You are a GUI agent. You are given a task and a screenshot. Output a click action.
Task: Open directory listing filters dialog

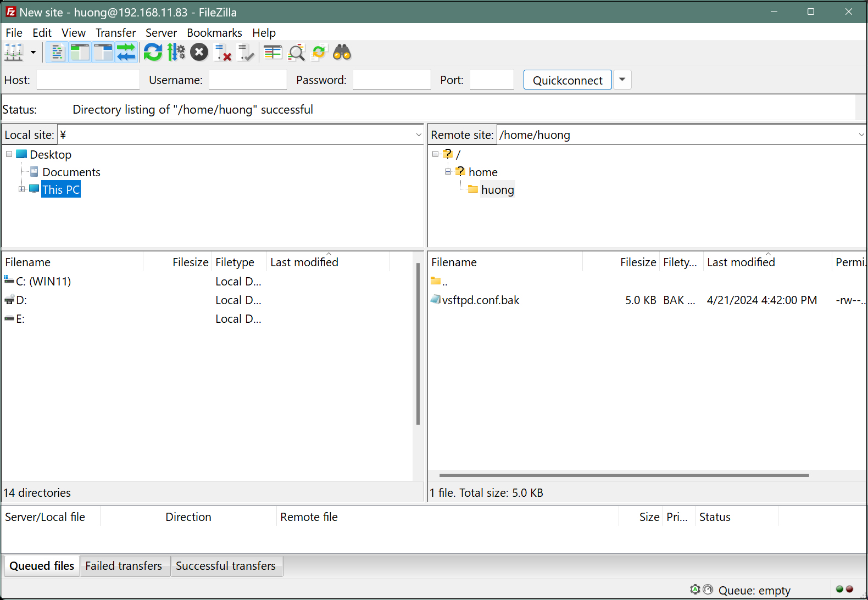click(272, 53)
